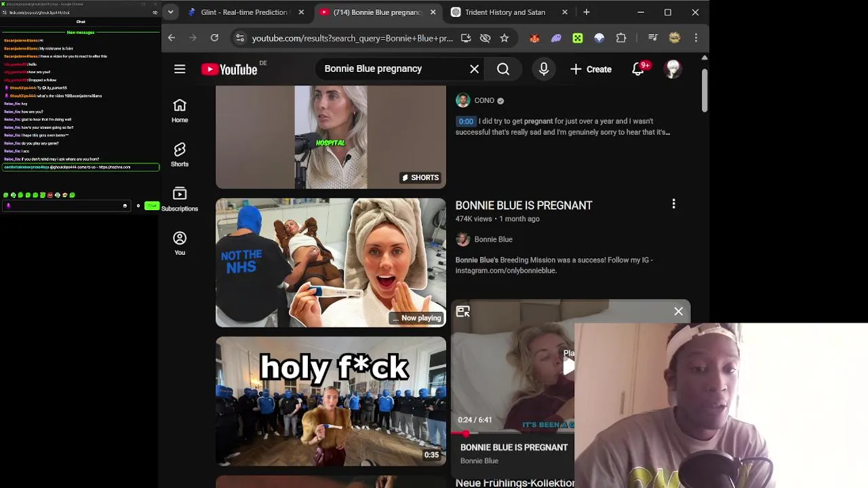This screenshot has height=488, width=868.
Task: Open the YouTube Create menu
Action: 591,69
